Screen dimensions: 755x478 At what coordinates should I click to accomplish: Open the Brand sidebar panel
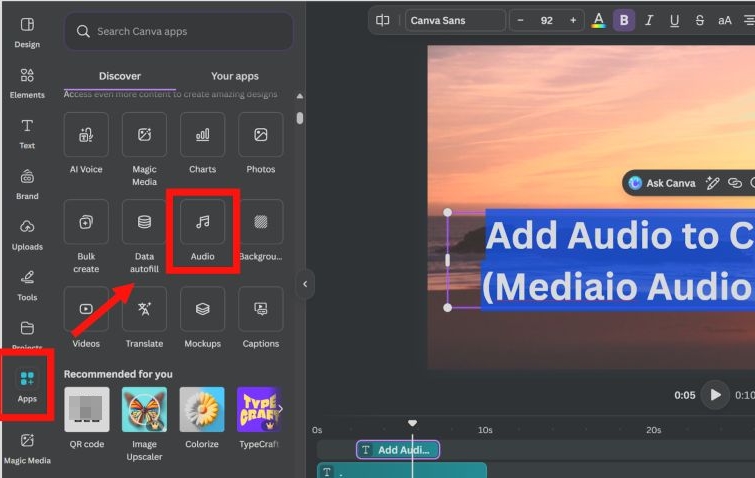click(x=27, y=185)
